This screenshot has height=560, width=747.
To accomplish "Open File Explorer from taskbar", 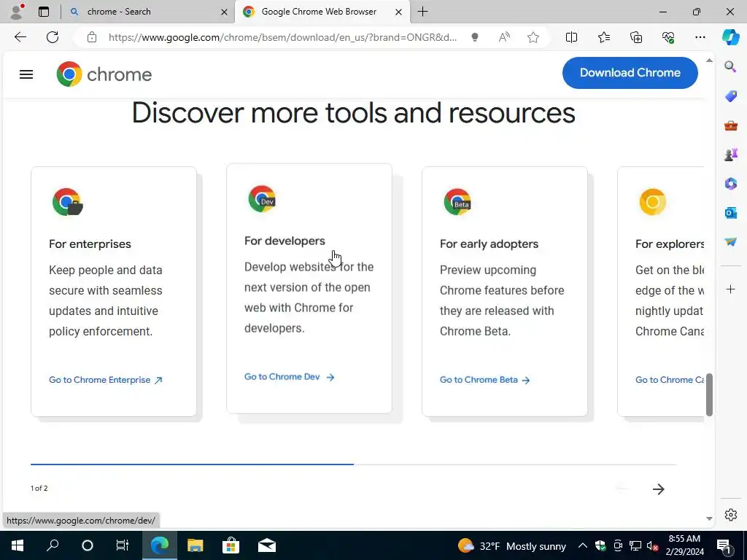I will [195, 545].
